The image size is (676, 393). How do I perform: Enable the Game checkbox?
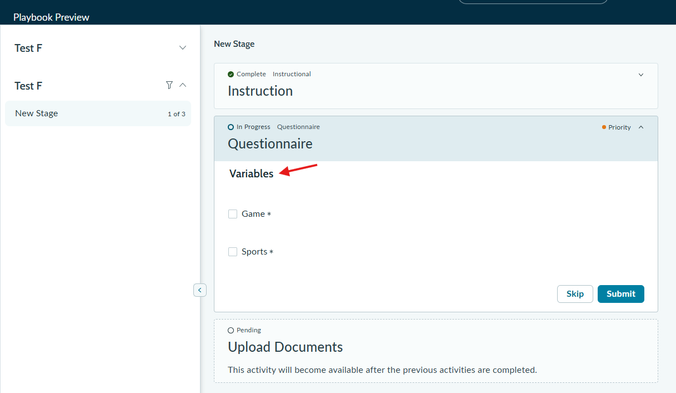click(x=232, y=214)
